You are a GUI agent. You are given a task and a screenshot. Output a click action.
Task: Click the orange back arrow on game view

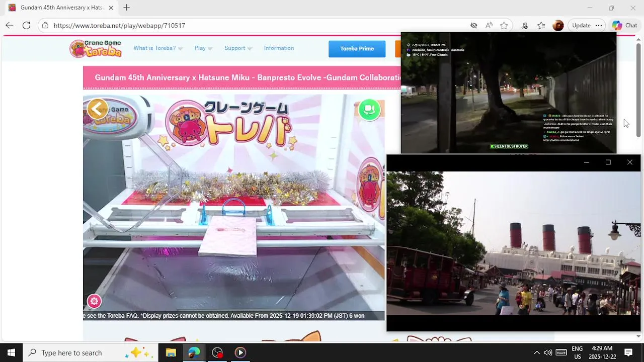[x=97, y=108]
